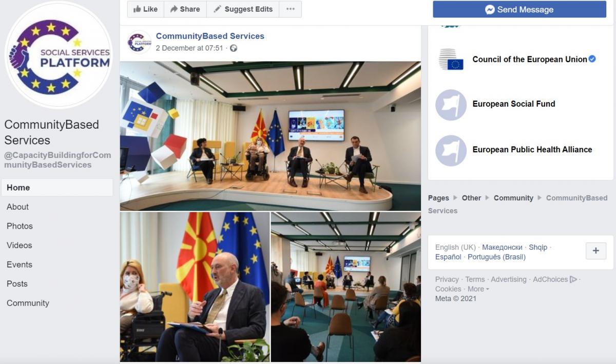
Task: Click the post author's small avatar
Action: click(139, 42)
